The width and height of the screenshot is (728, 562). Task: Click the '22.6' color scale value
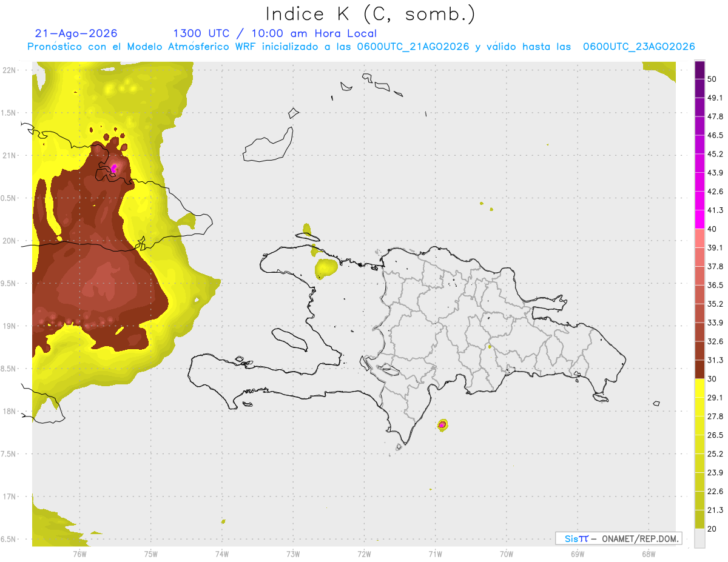pos(716,492)
